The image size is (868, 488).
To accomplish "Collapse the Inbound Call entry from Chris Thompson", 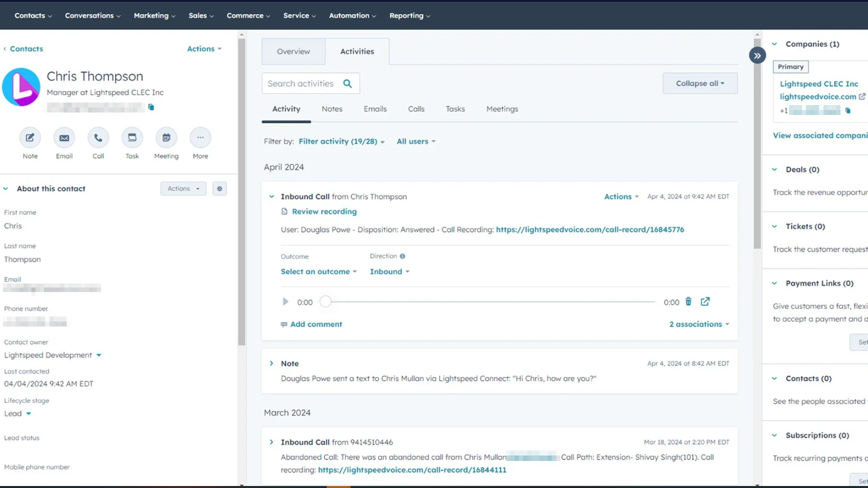I will 272,196.
